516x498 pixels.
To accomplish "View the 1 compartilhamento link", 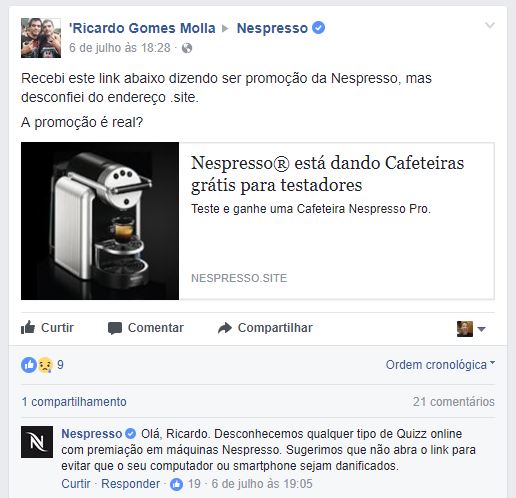I will pyautogui.click(x=74, y=402).
